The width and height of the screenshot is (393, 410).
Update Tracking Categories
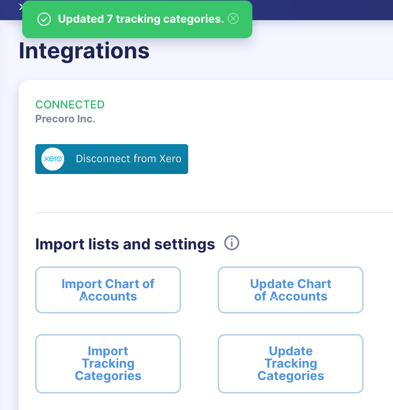(291, 364)
